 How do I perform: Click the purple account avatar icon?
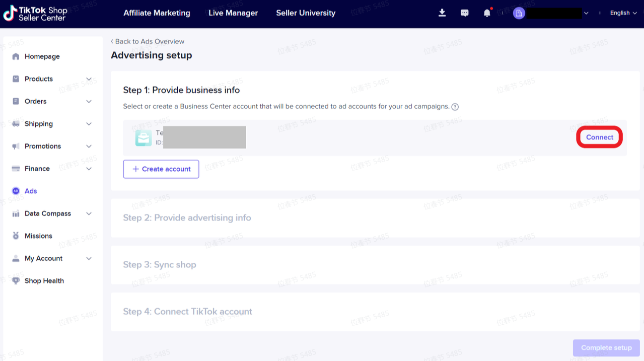(519, 13)
